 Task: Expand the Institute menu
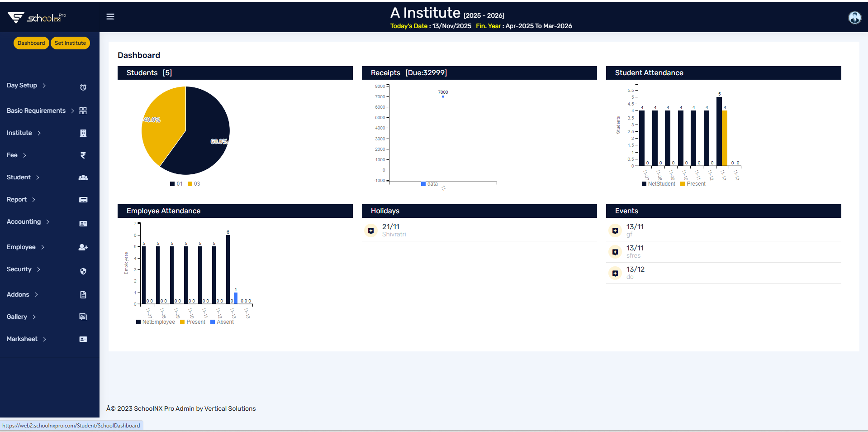[24, 133]
